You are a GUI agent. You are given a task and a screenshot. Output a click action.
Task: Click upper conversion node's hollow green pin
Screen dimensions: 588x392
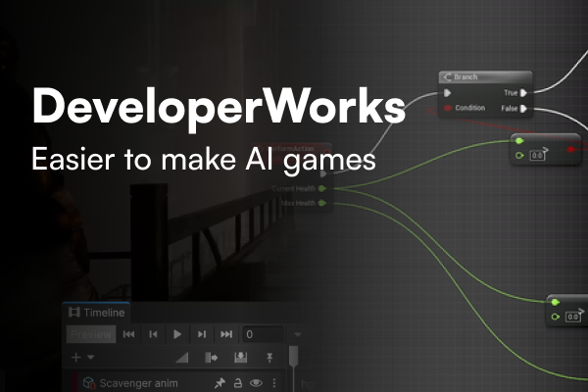519,155
